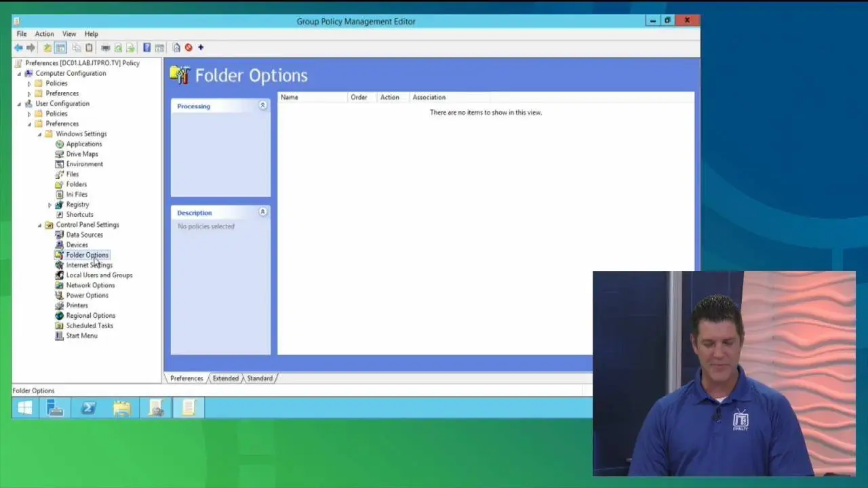The height and width of the screenshot is (488, 868).
Task: Select the Shortcuts tree item
Action: (80, 215)
